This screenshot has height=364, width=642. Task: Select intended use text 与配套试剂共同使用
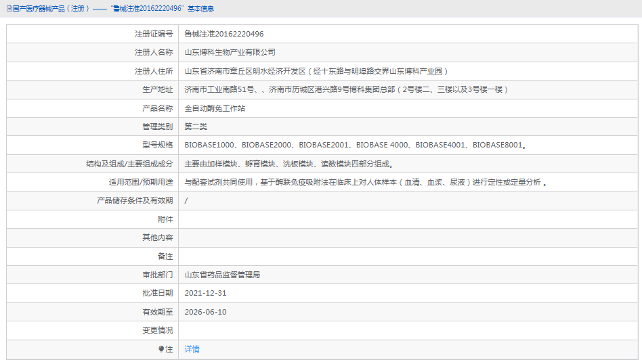pos(366,183)
